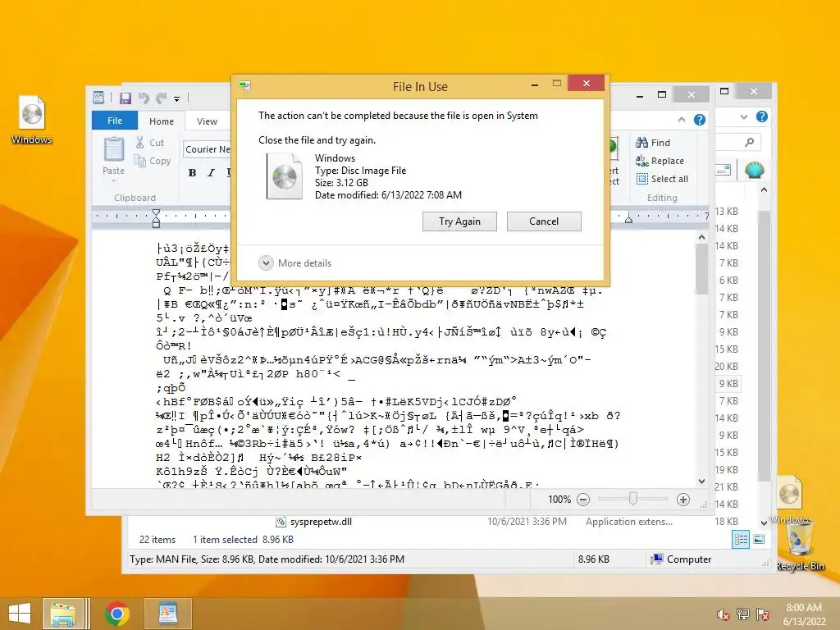Click WordPad document scroll up arrow

pyautogui.click(x=702, y=237)
